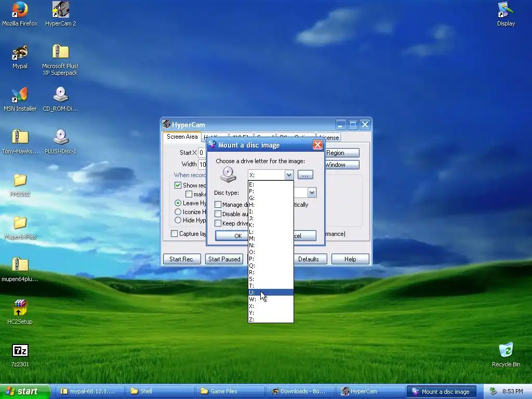Click the system tray safely remove icon
This screenshot has height=399, width=532.
tap(494, 391)
